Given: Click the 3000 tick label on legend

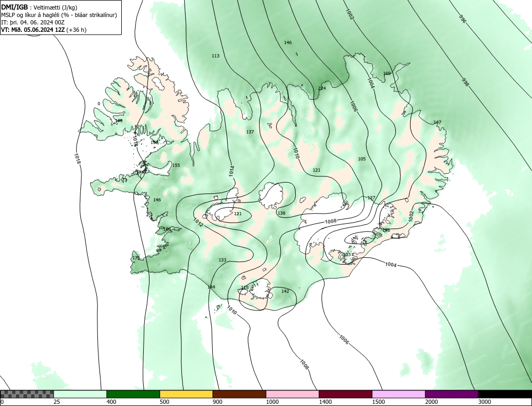Looking at the screenshot, I should [485, 402].
